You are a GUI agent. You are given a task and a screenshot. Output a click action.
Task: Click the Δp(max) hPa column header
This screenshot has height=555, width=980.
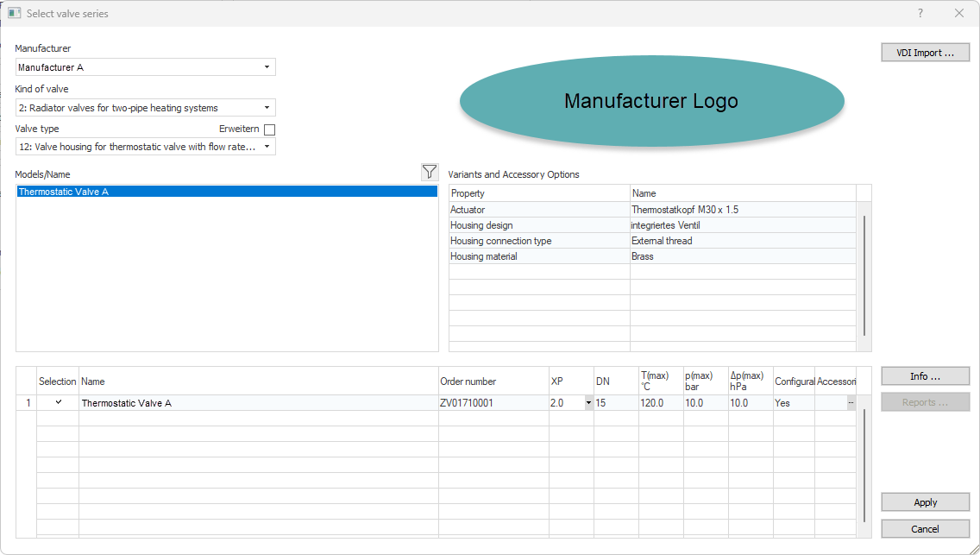click(751, 382)
